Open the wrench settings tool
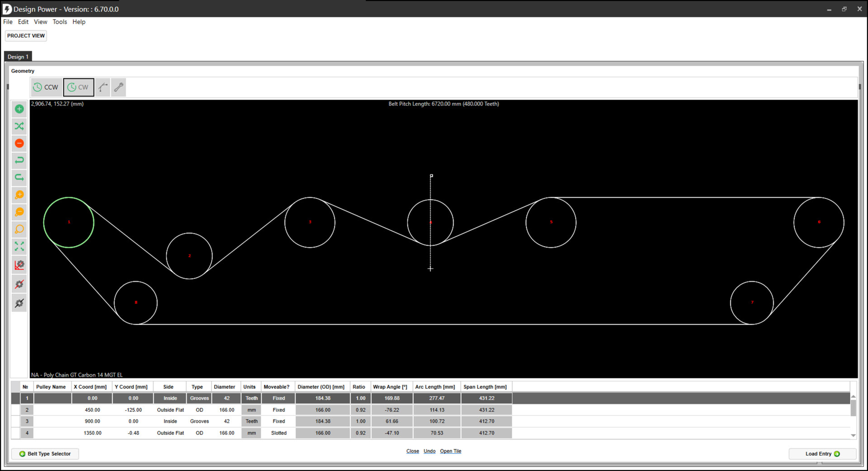The image size is (868, 471). pos(119,87)
